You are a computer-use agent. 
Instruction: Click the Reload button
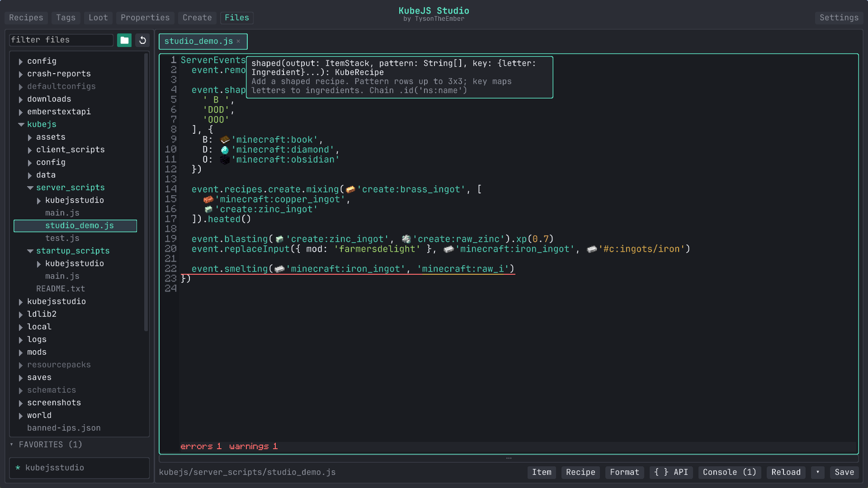pyautogui.click(x=786, y=472)
